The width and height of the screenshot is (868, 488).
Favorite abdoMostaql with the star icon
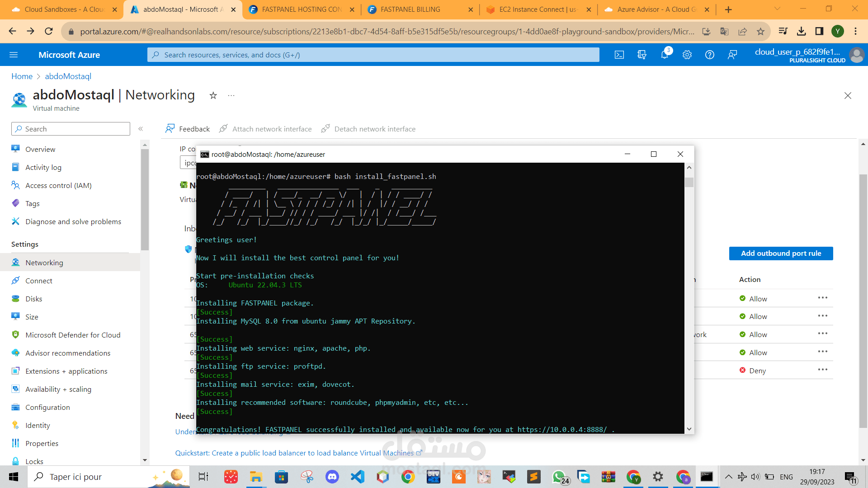213,95
